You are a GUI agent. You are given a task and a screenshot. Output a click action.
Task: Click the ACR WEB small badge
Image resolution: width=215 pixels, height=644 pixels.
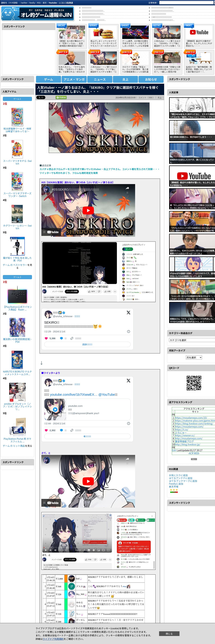[x=194, y=459]
